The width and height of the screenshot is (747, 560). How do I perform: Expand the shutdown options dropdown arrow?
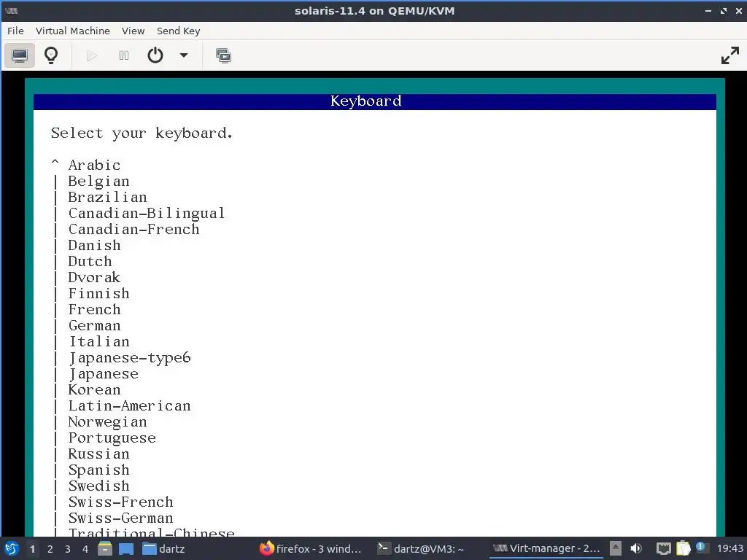[x=183, y=55]
